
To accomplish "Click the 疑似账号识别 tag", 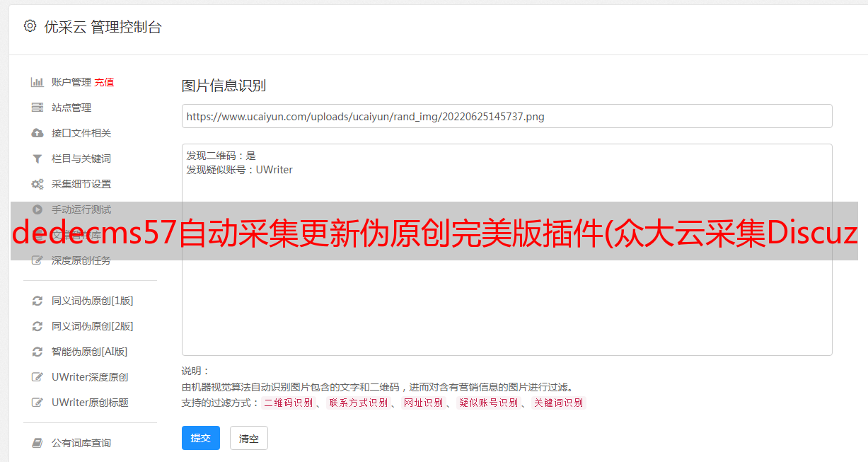I will pos(488,403).
